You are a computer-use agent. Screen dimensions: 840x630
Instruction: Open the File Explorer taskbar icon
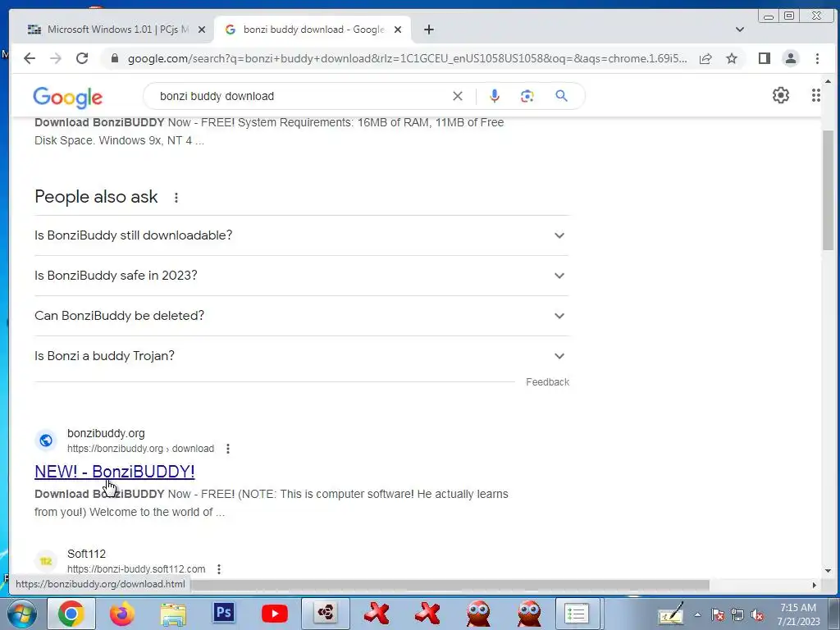tap(173, 614)
